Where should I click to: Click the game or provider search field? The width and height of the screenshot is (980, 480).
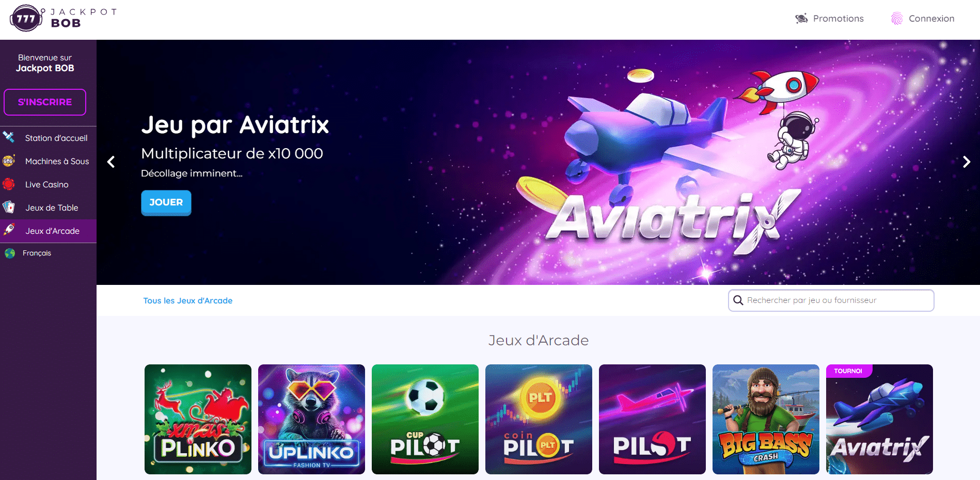tap(831, 300)
